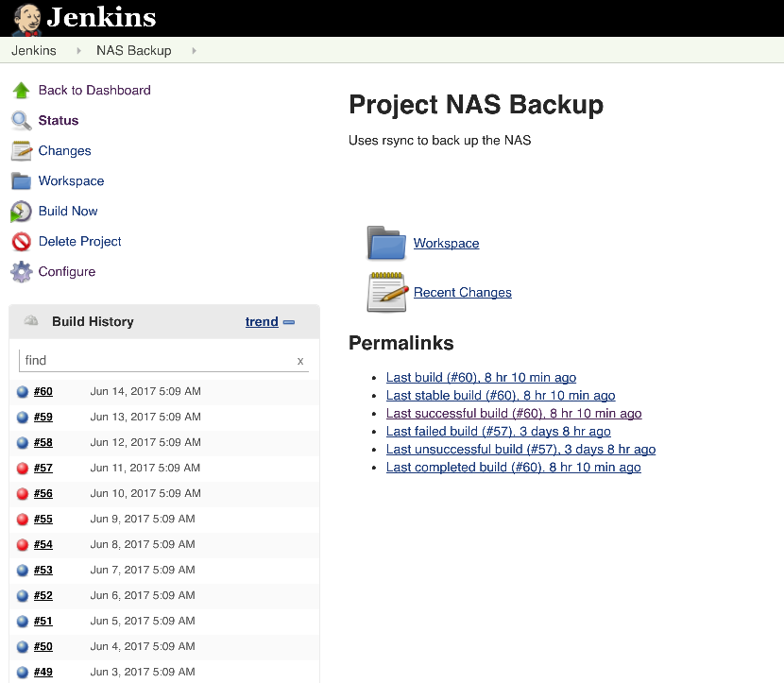
Task: Open build #51 in build history
Action: coord(43,621)
